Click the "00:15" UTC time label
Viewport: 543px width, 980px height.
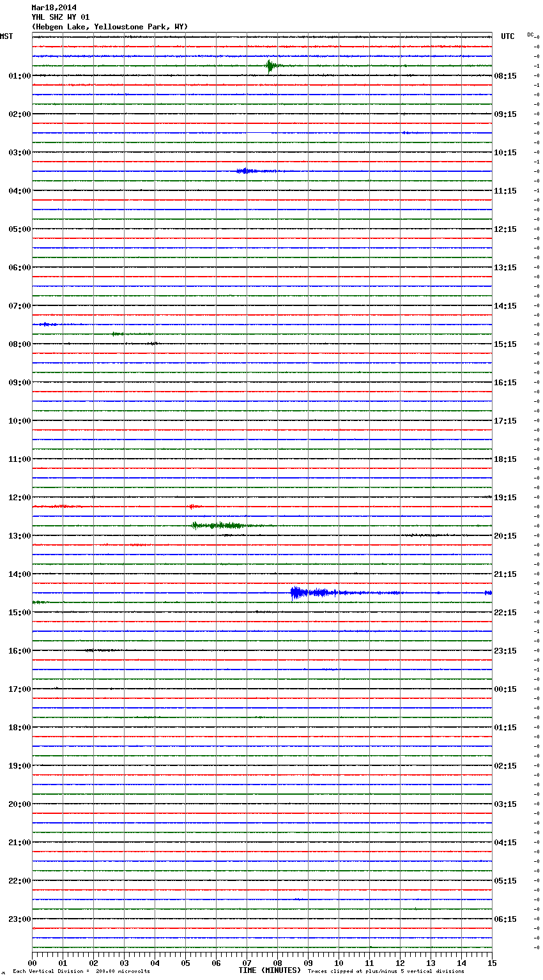(505, 689)
